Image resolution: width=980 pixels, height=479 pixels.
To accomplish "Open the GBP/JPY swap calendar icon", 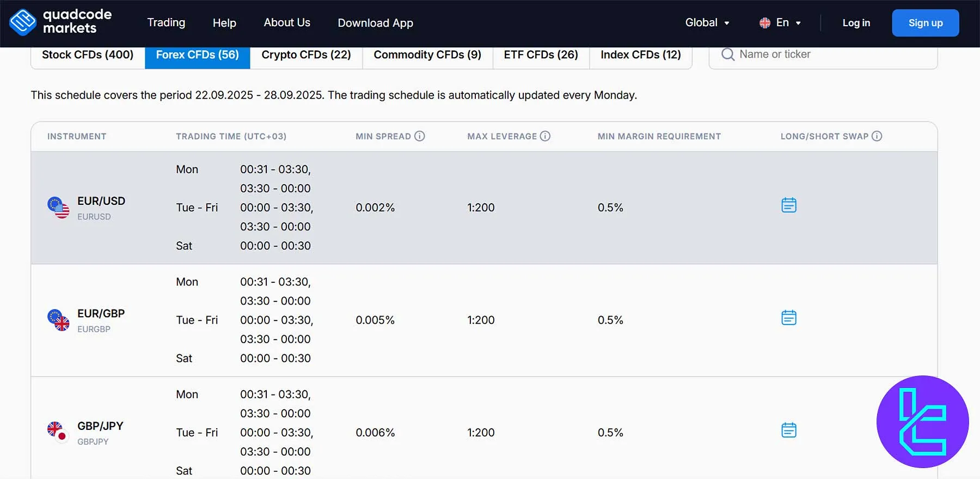I will point(788,431).
